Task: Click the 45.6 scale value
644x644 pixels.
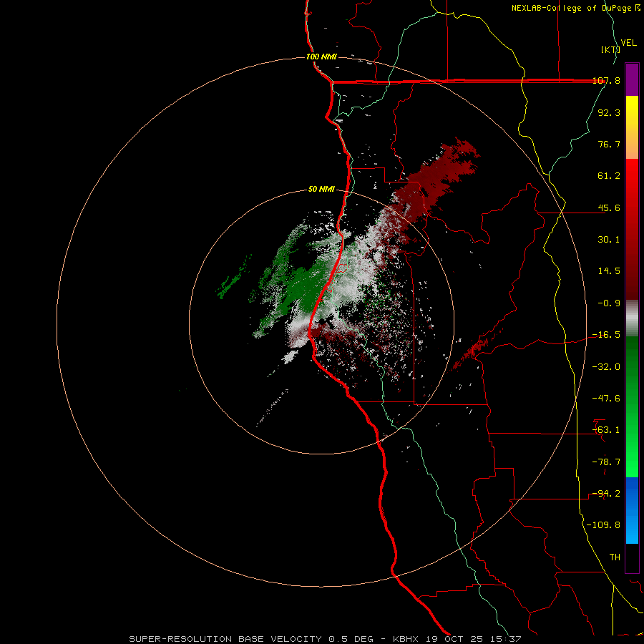Action: click(609, 208)
